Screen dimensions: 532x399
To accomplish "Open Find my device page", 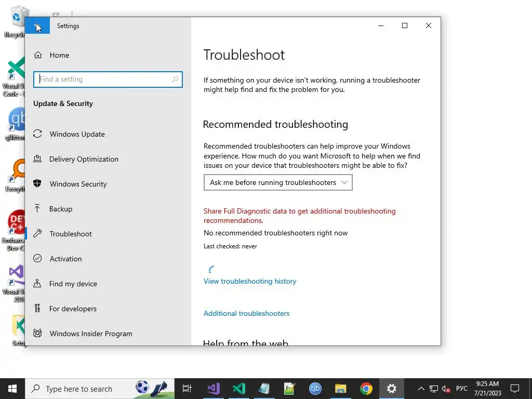I will tap(73, 284).
